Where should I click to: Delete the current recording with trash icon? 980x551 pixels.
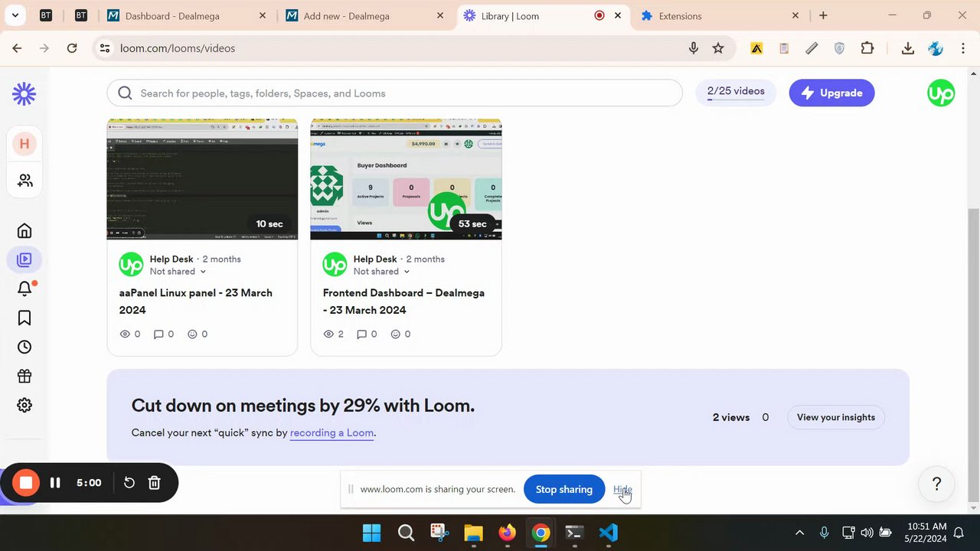coord(154,483)
